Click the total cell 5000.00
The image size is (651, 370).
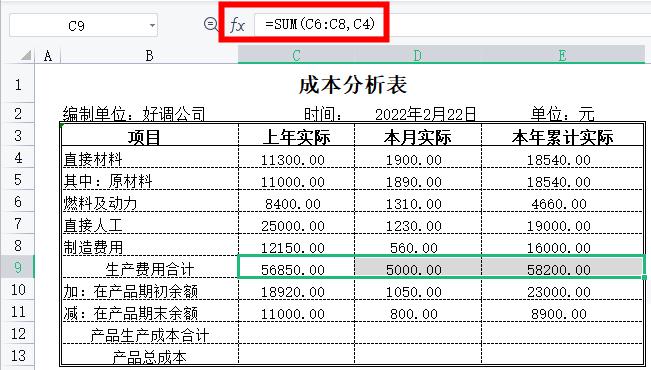[418, 267]
